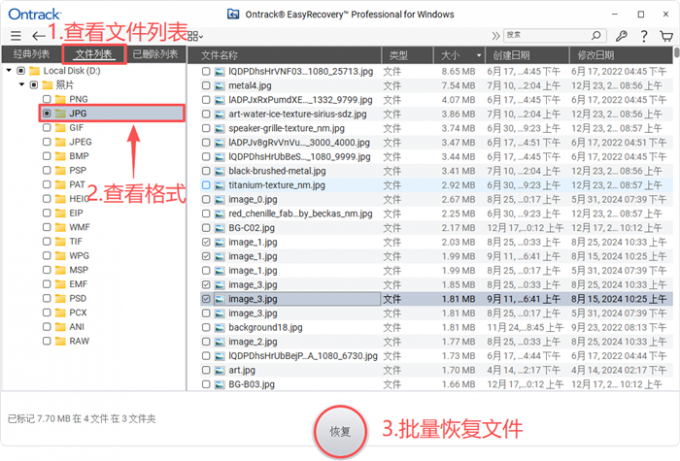The width and height of the screenshot is (680, 461).
Task: Select the PSD folder icon
Action: click(x=61, y=298)
